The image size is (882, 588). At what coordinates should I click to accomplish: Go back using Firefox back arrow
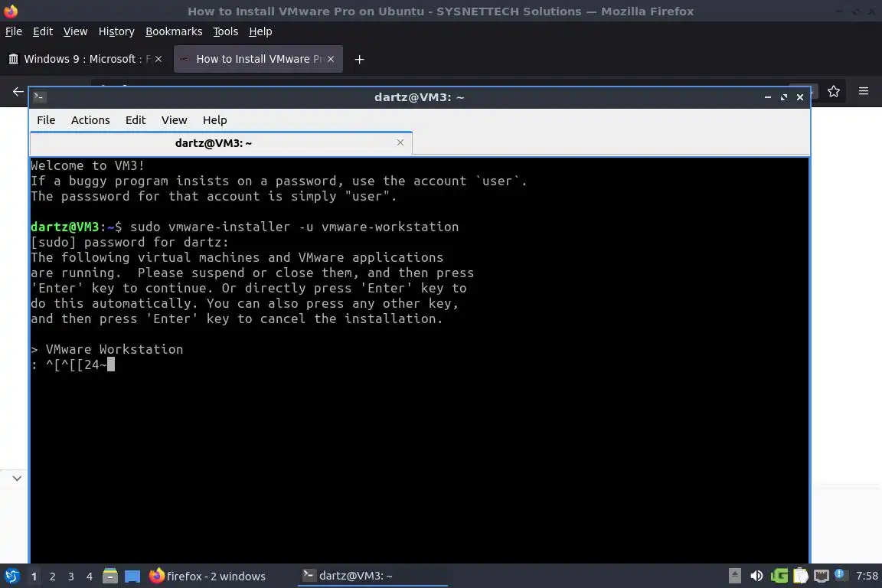[x=18, y=92]
